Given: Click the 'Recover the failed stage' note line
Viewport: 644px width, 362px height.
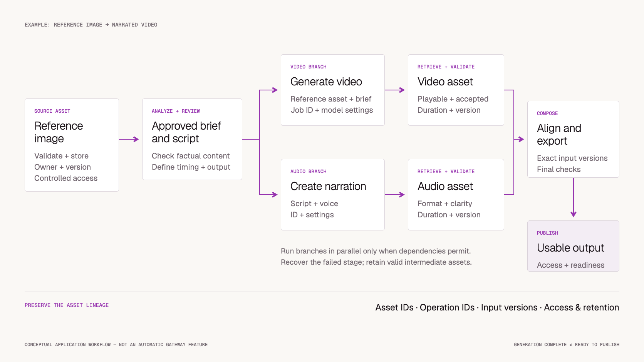Looking at the screenshot, I should pos(376,262).
